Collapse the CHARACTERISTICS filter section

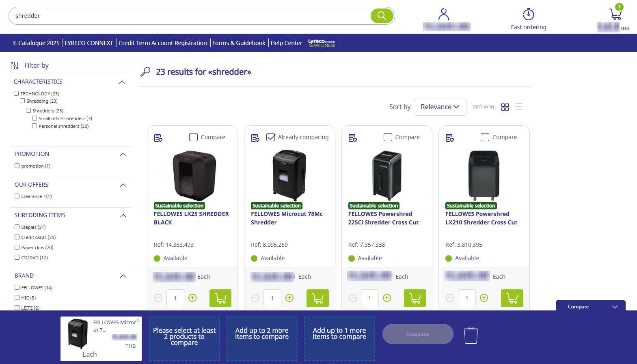point(122,82)
